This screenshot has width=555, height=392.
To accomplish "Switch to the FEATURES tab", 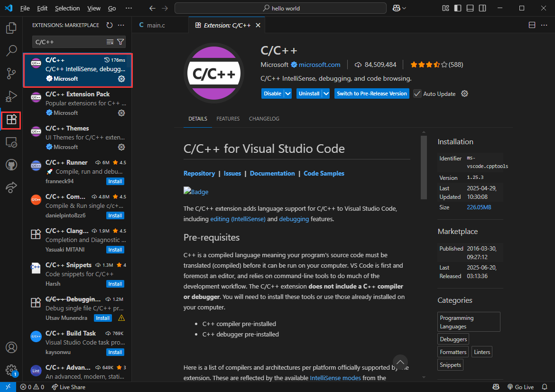I will coord(228,119).
